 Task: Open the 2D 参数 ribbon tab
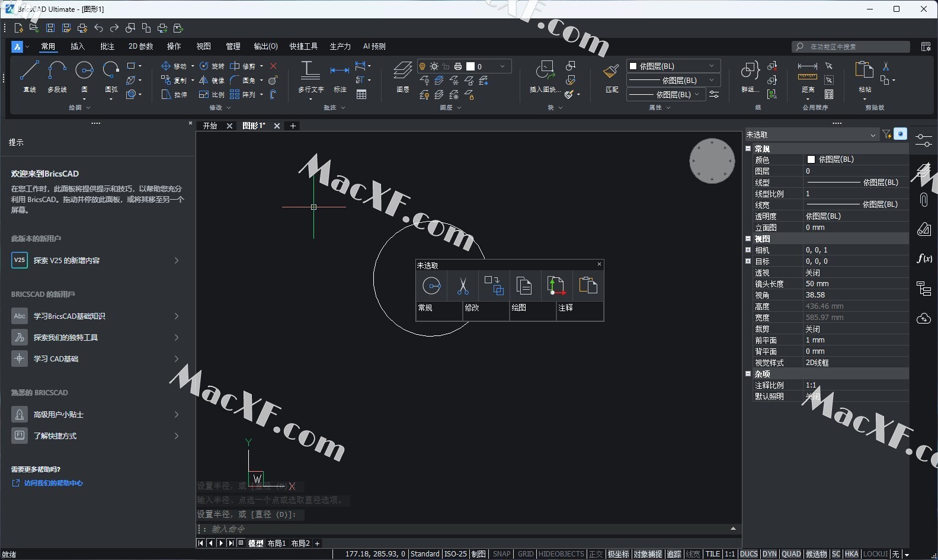coord(140,46)
